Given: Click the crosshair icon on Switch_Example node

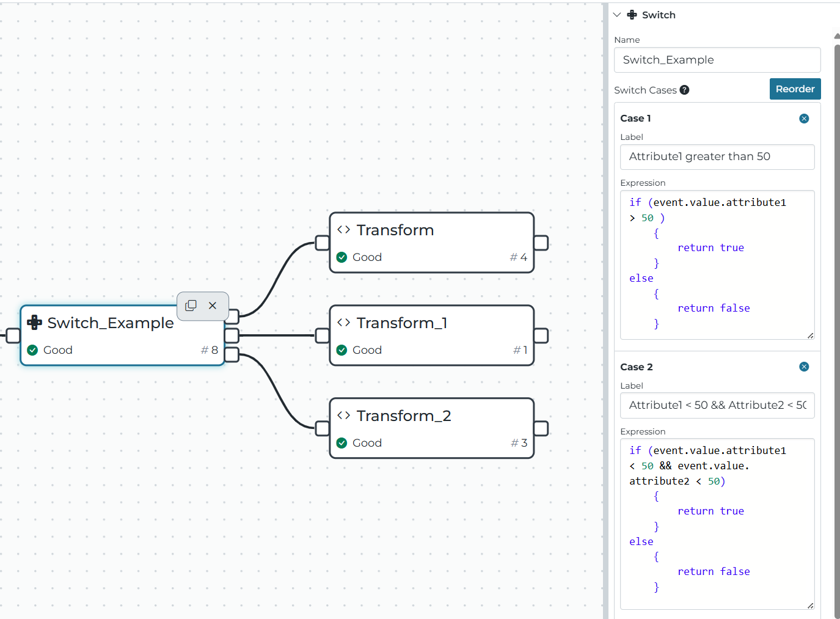Looking at the screenshot, I should pos(35,322).
